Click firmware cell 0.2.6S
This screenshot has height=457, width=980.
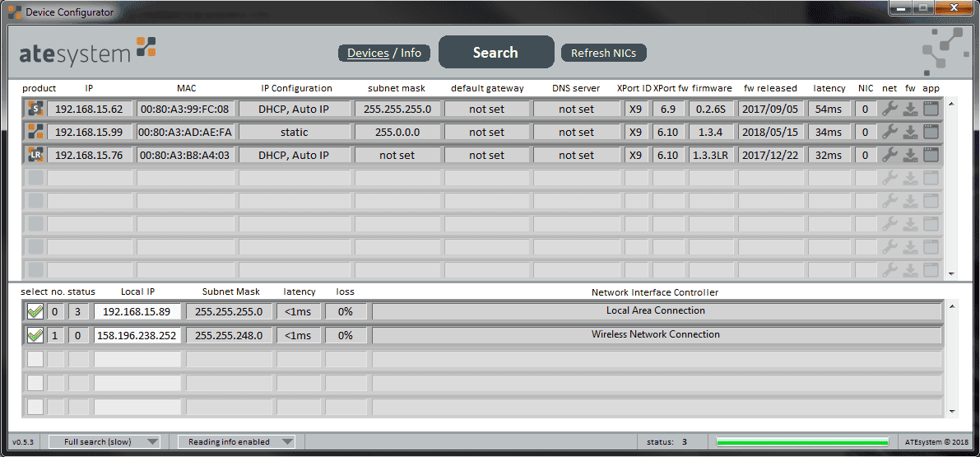point(712,109)
